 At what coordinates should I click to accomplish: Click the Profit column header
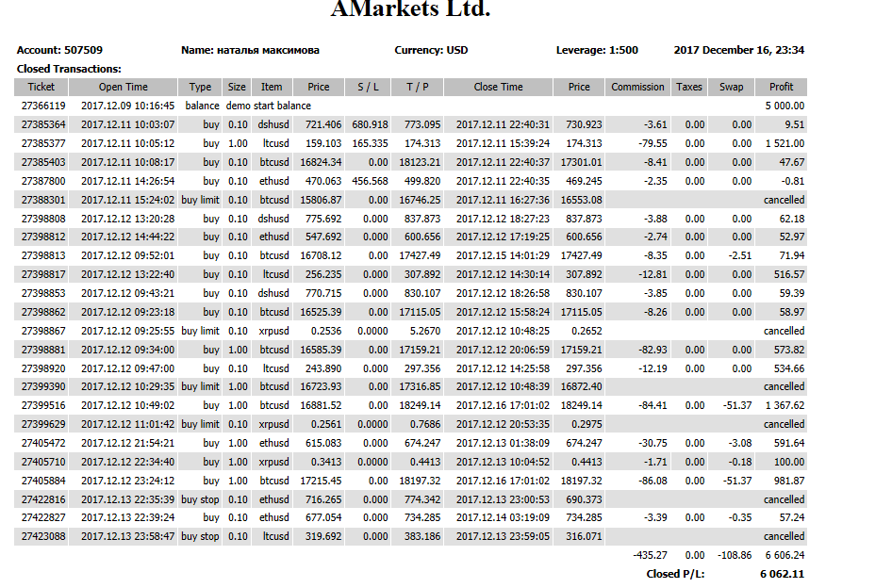(781, 87)
